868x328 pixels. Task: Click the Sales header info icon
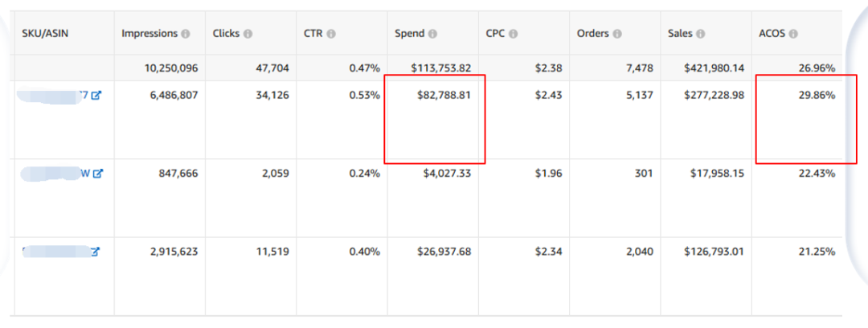coord(700,34)
